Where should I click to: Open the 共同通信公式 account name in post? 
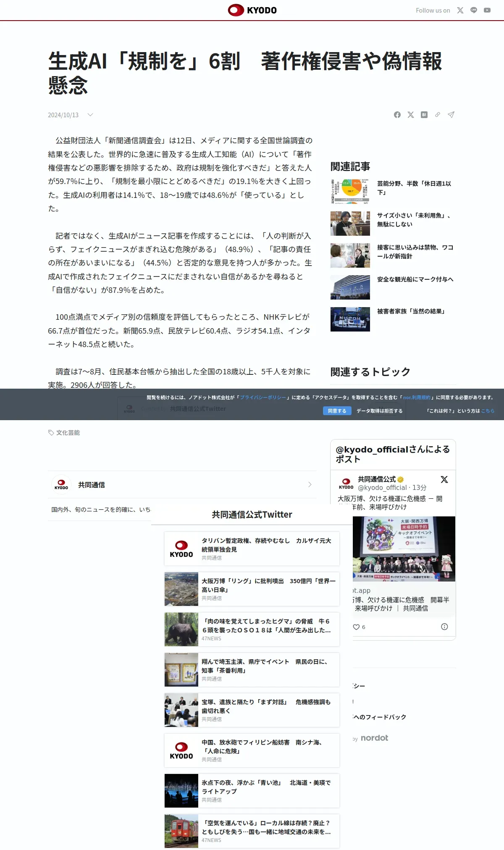point(377,479)
